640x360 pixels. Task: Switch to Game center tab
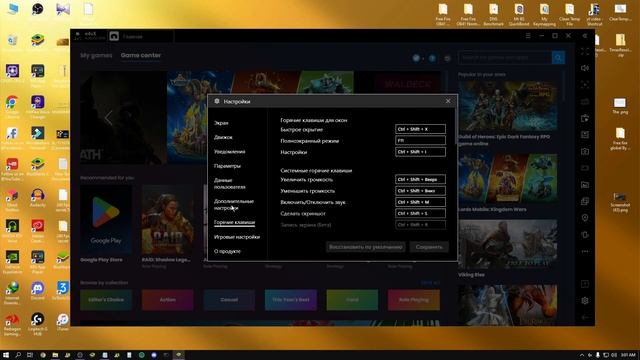[141, 55]
